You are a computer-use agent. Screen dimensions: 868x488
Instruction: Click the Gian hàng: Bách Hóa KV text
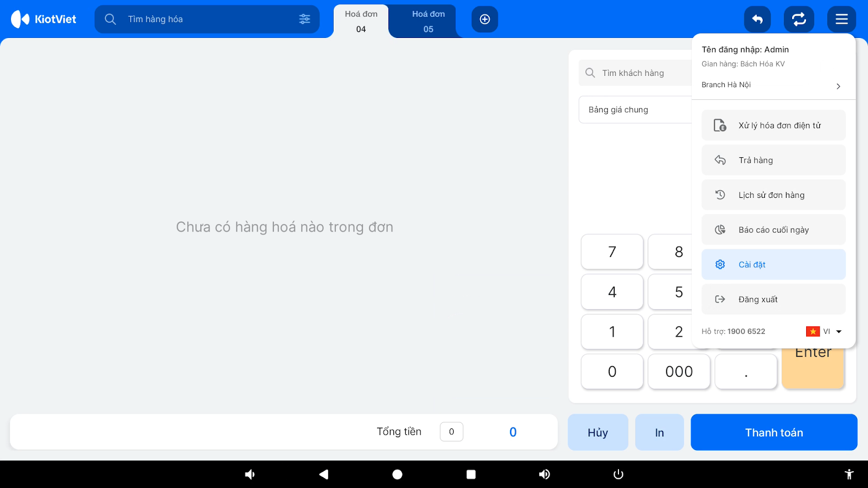(743, 64)
